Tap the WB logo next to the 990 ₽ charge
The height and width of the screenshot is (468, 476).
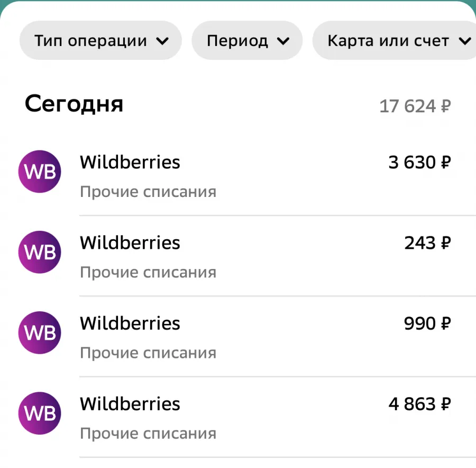click(40, 332)
